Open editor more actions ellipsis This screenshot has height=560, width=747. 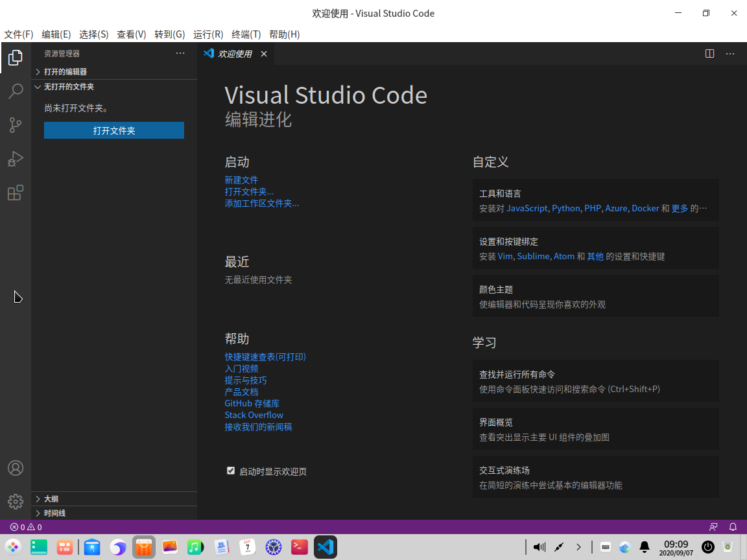click(x=730, y=54)
